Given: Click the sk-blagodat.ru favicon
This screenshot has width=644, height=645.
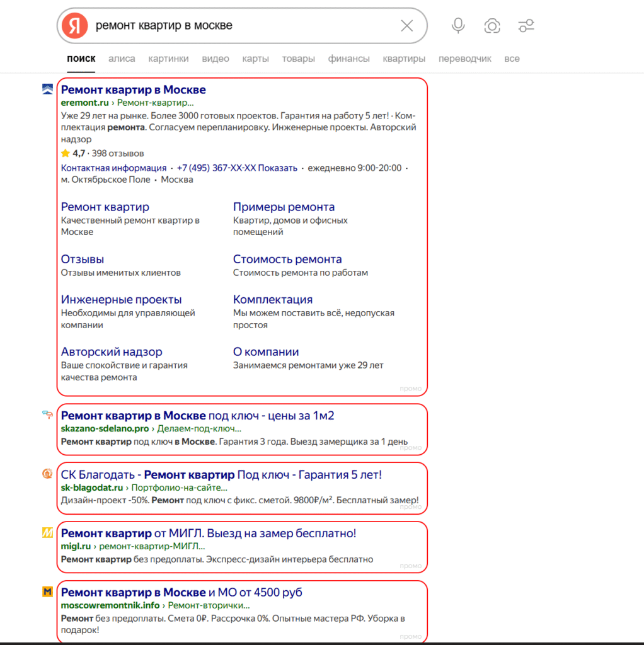Looking at the screenshot, I should [x=47, y=474].
